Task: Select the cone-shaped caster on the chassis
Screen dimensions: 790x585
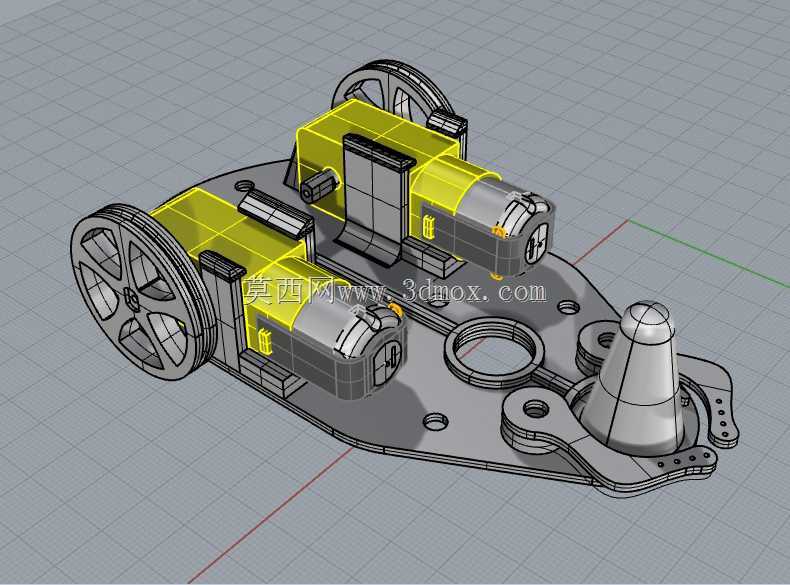Action: (640, 378)
